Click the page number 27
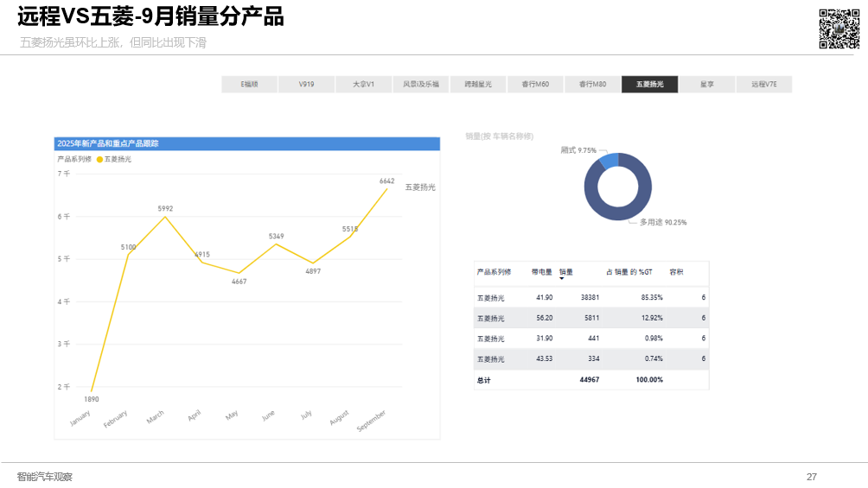 pos(812,477)
